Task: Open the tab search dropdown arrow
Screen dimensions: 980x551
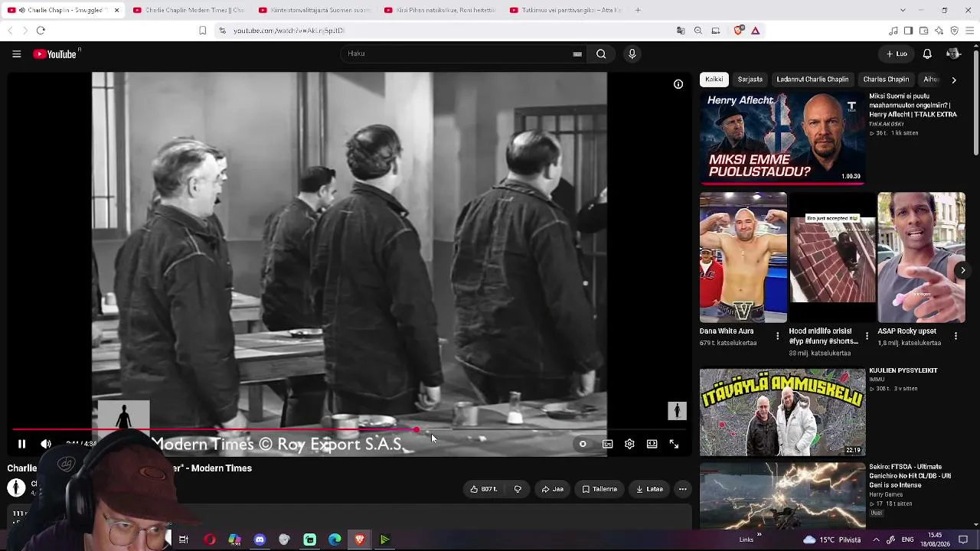Action: [x=903, y=10]
